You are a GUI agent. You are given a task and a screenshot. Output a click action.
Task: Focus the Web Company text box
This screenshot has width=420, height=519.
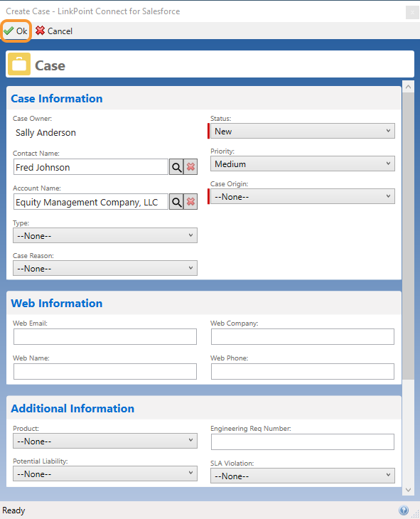pos(303,336)
